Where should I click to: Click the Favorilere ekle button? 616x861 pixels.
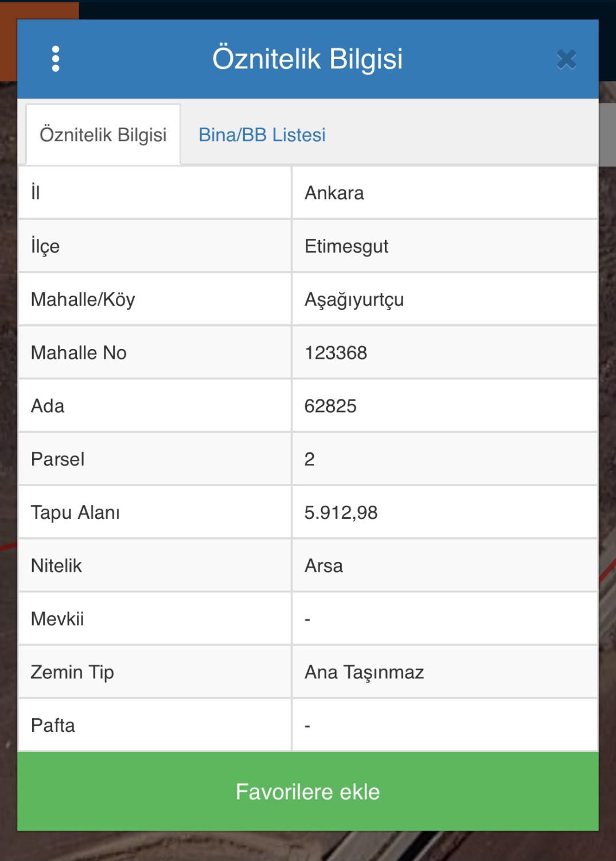coord(308,792)
